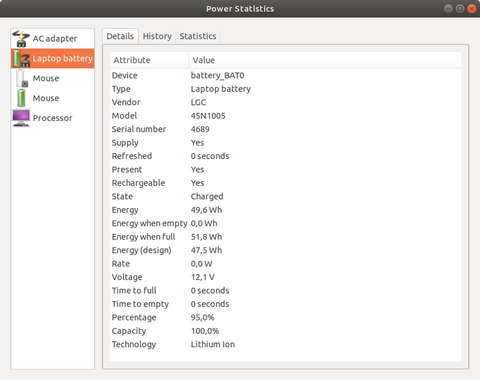
Task: Choose the Processor entry in device list
Action: 53,118
